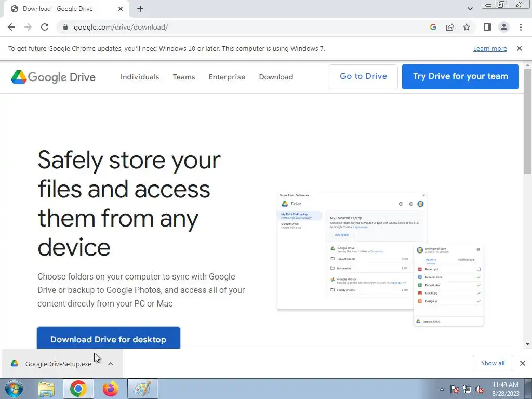
Task: Click the page vertical scrollbar thumb
Action: [x=528, y=122]
